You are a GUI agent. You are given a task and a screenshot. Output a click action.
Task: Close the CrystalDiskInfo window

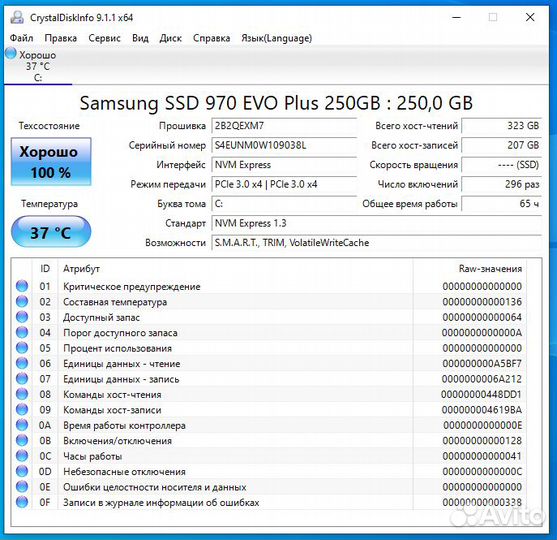pos(530,17)
